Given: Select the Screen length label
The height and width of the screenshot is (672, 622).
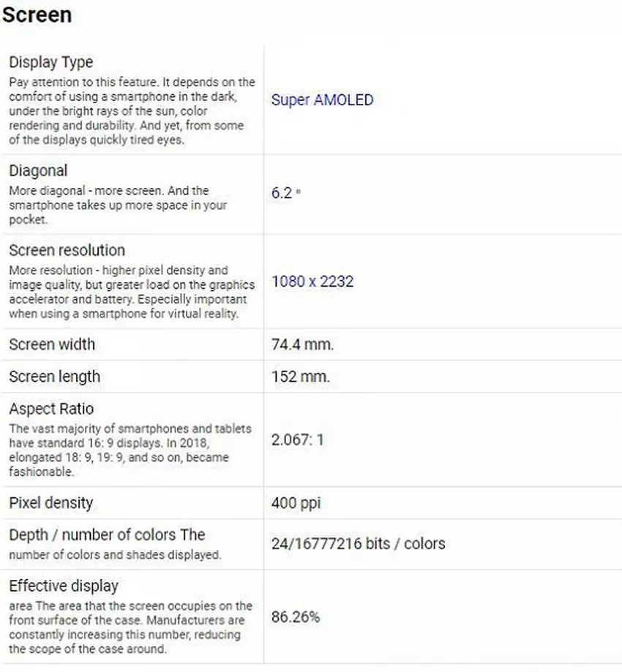Looking at the screenshot, I should point(54,377).
